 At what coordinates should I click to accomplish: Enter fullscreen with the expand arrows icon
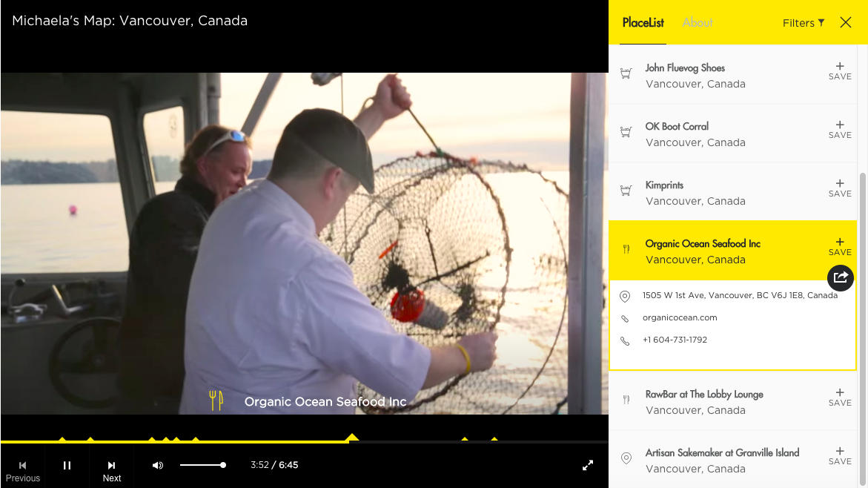point(588,465)
